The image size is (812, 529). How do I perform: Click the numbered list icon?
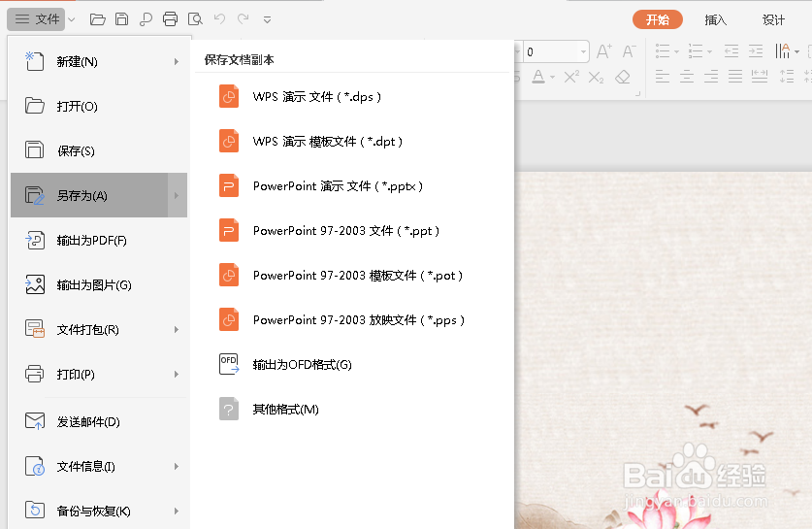click(696, 50)
